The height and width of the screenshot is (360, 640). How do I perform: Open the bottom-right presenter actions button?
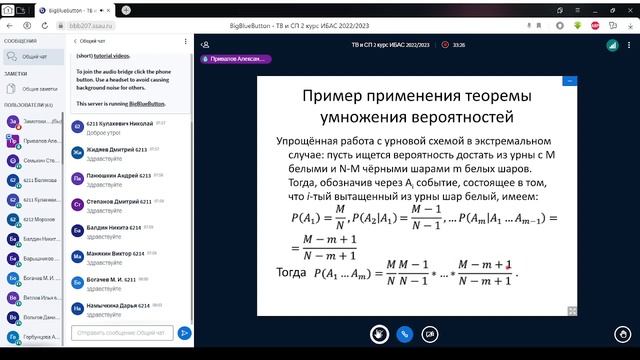coord(622,335)
